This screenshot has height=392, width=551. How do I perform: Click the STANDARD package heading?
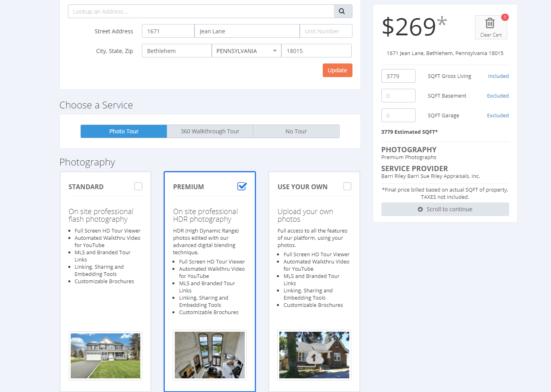(x=86, y=187)
